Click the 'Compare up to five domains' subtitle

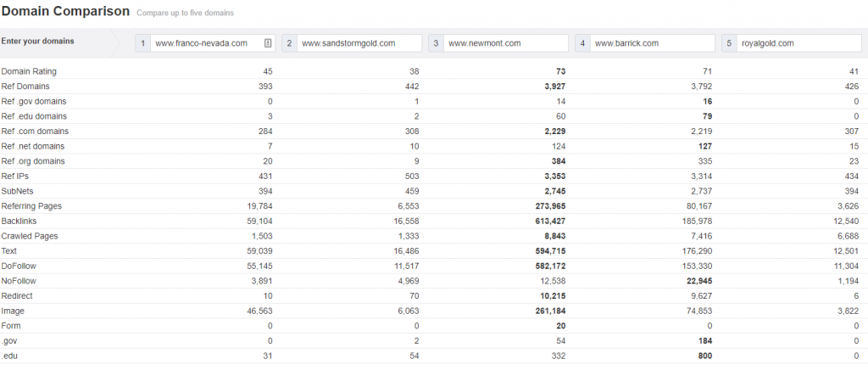click(185, 13)
